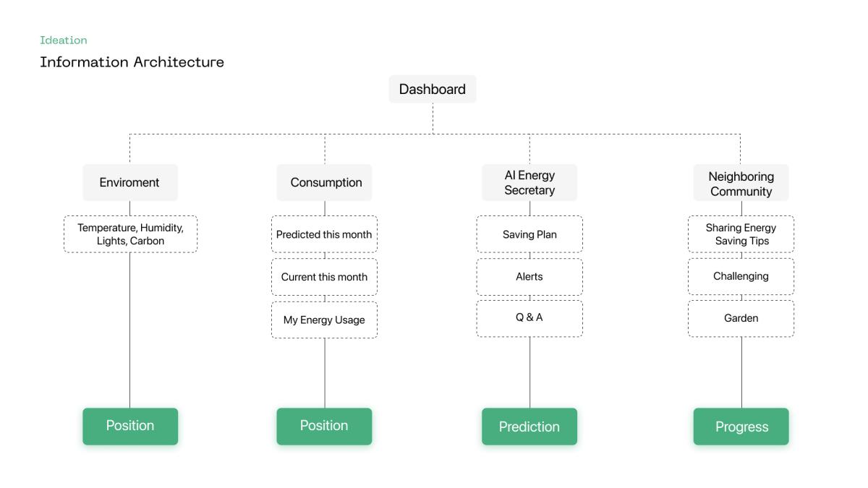This screenshot has width=868, height=488.
Task: Open the Q & A item
Action: pos(529,318)
